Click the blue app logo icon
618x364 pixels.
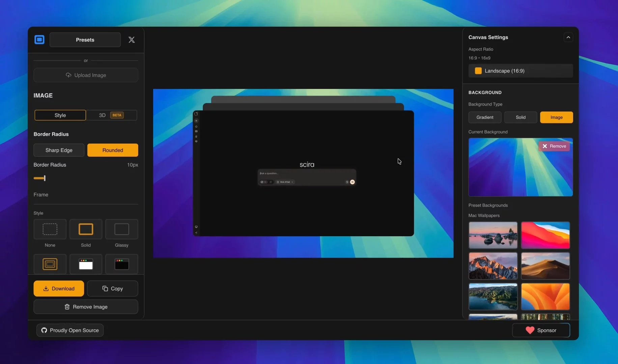[39, 40]
